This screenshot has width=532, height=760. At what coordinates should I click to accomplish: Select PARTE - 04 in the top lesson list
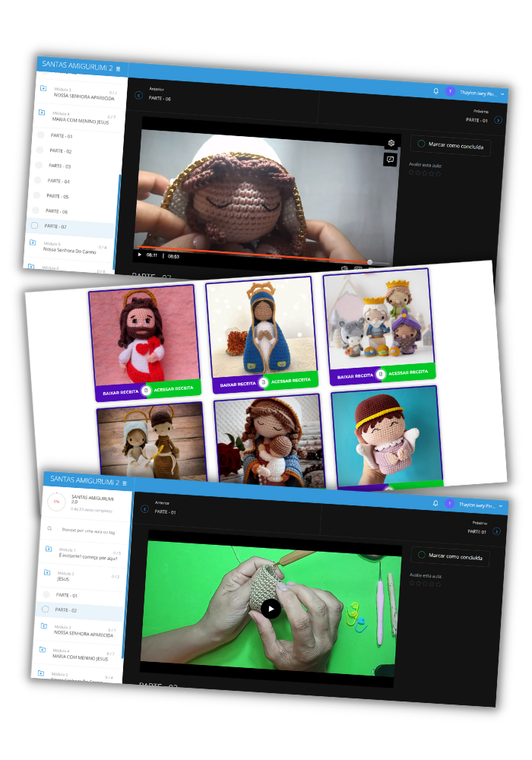pos(59,181)
